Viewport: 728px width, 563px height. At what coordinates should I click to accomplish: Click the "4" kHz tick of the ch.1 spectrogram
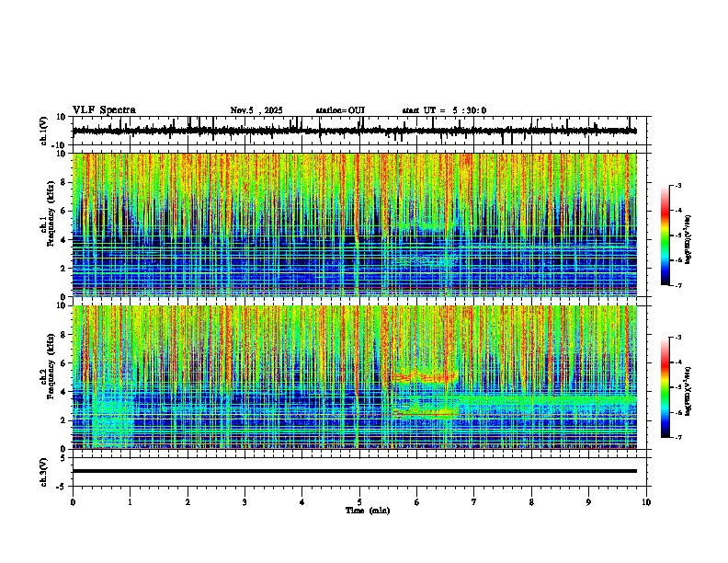click(x=63, y=240)
